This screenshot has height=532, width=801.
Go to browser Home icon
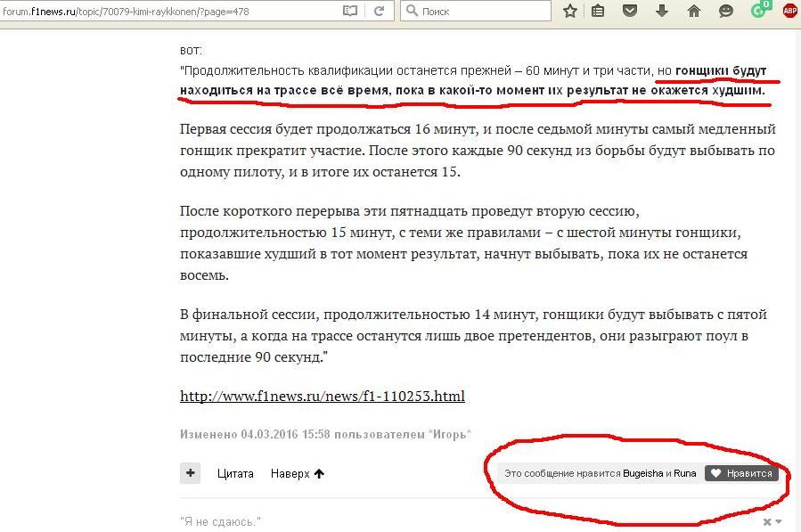click(x=694, y=11)
